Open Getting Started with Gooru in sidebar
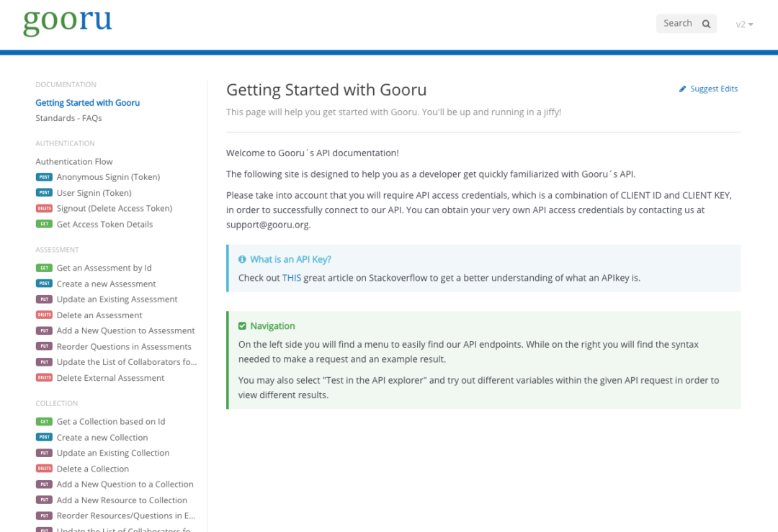Viewport: 778px width, 532px height. [x=87, y=103]
